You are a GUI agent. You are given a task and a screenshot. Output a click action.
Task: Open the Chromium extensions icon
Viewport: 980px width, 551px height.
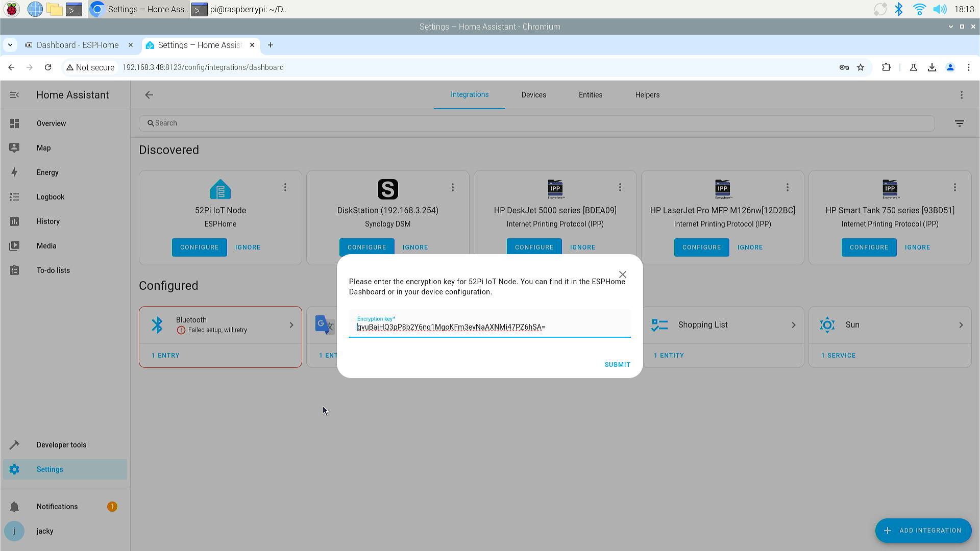[886, 67]
